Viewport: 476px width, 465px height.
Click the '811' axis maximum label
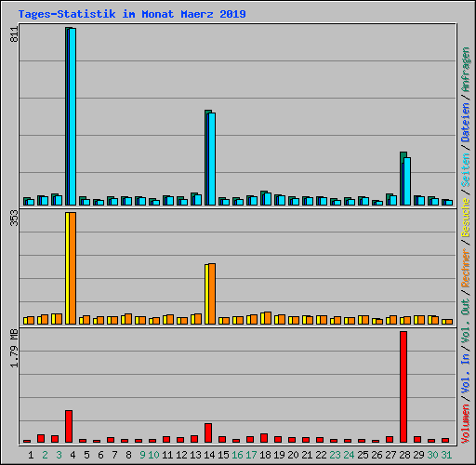pyautogui.click(x=15, y=34)
